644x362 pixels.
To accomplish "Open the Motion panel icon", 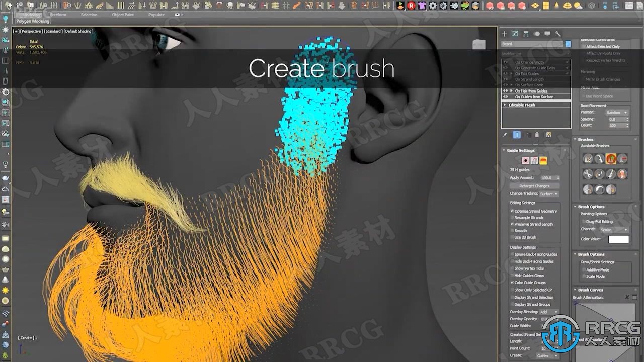I will pos(537,34).
